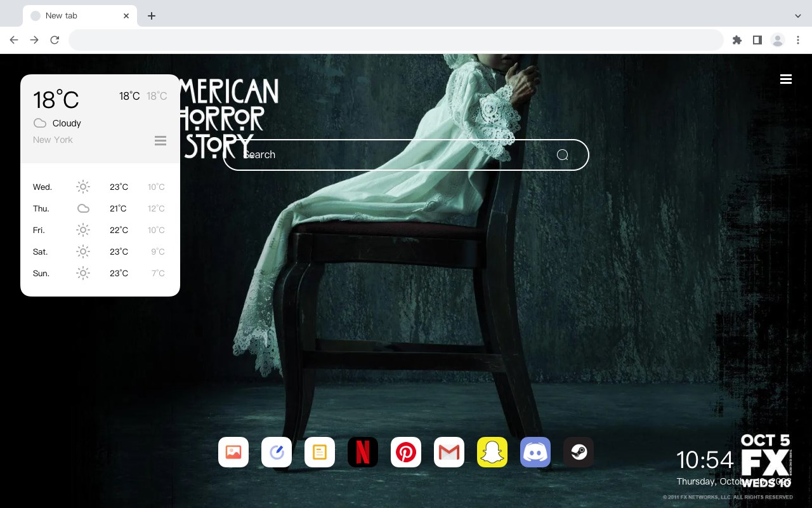Go back in browser history
Viewport: 812px width, 508px height.
pyautogui.click(x=14, y=40)
